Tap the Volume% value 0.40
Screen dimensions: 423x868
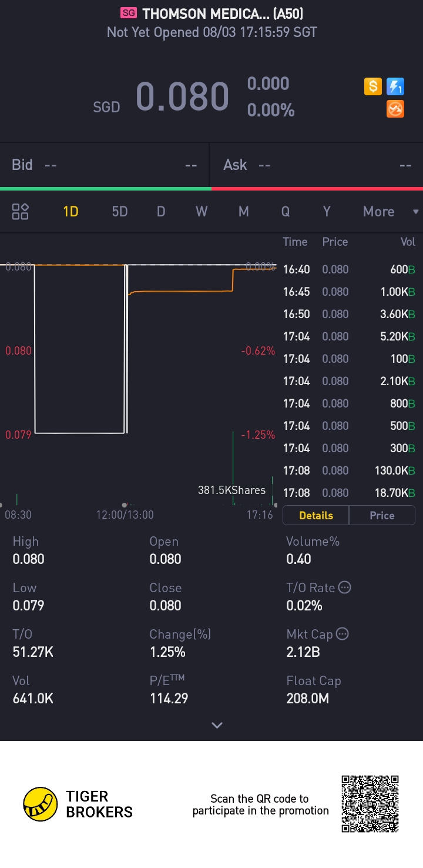298,559
